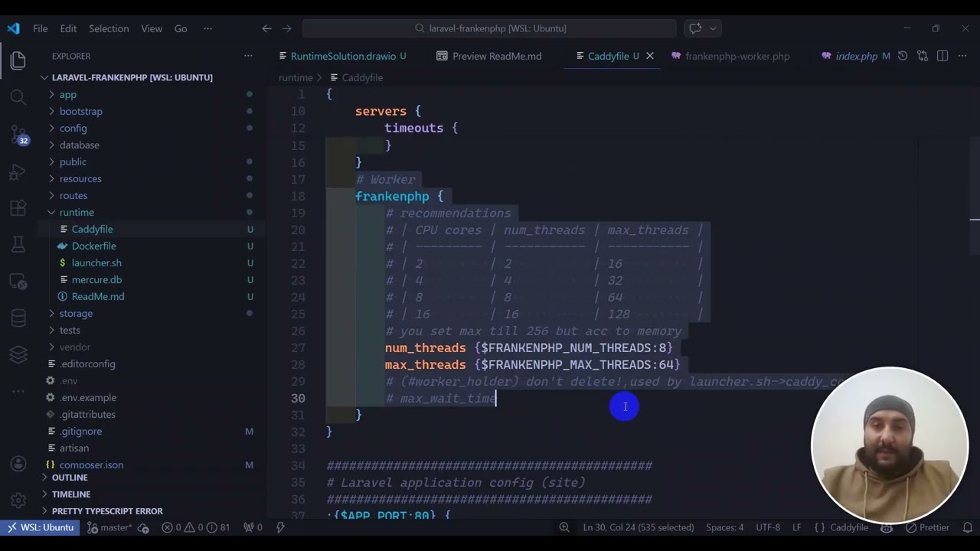
Task: Open the Database cylinder view
Action: (18, 318)
